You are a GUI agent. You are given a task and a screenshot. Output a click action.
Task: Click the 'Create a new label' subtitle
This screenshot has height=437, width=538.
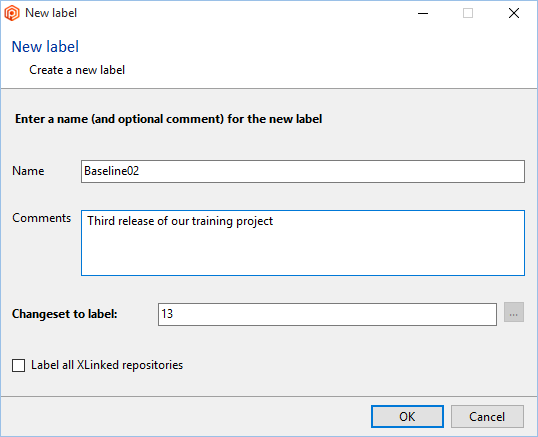tap(77, 70)
